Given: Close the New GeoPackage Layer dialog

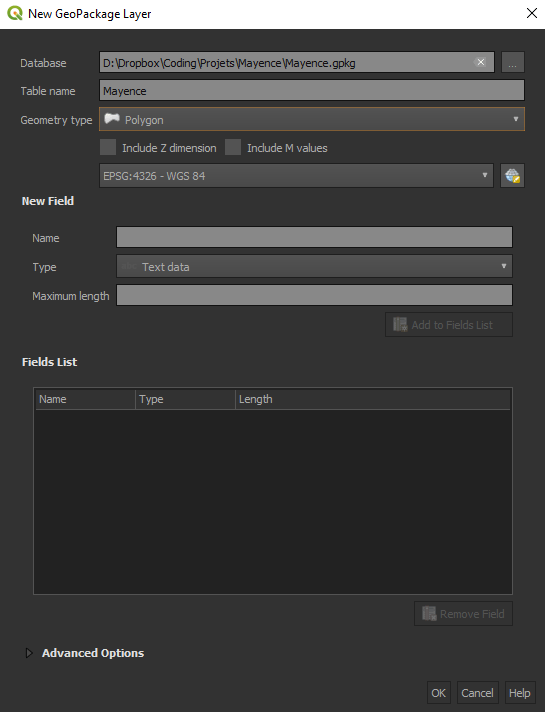Looking at the screenshot, I should point(532,13).
